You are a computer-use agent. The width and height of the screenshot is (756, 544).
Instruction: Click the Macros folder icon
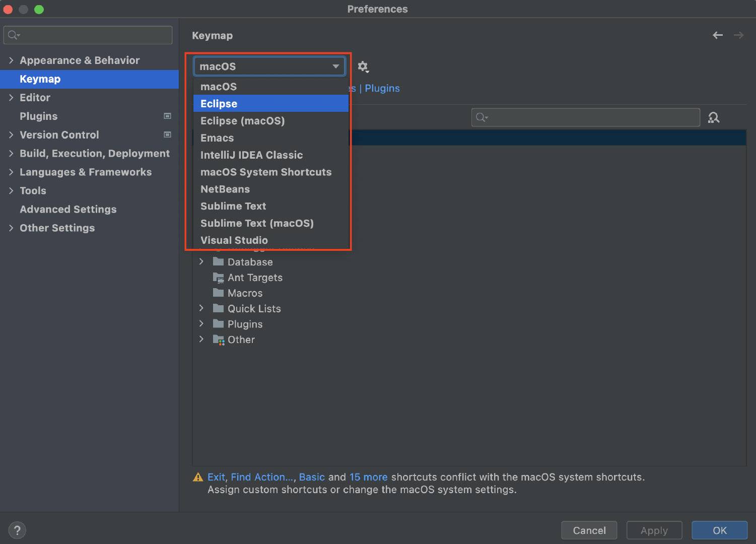tap(218, 293)
